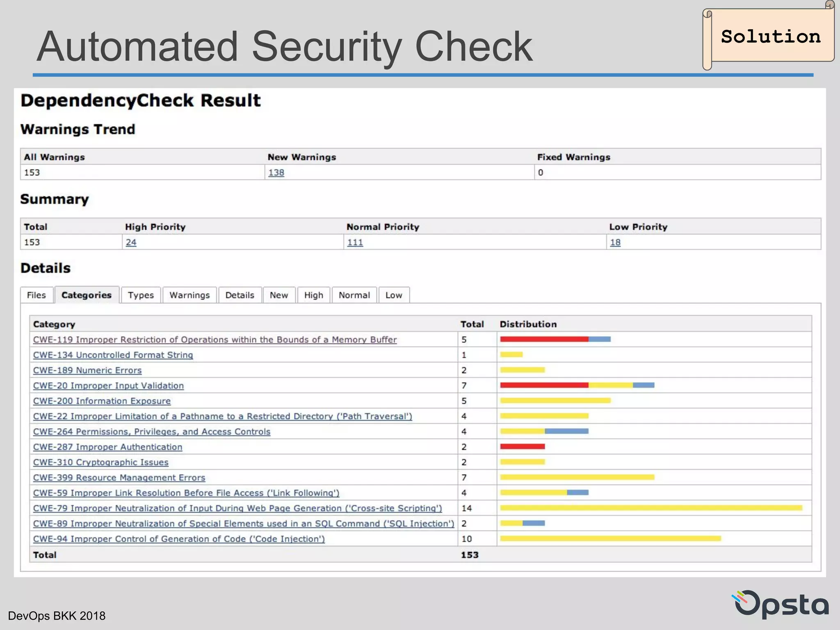Open CWE-189 Numeric Errors link

tap(87, 370)
